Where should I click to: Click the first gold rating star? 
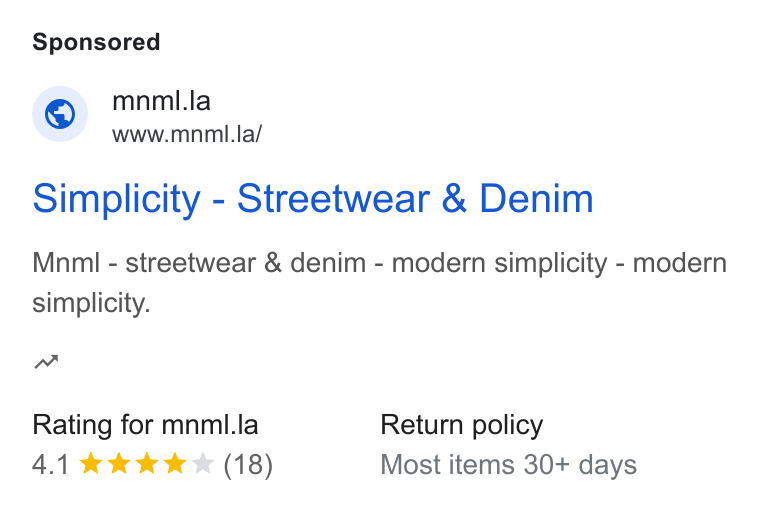[x=91, y=463]
